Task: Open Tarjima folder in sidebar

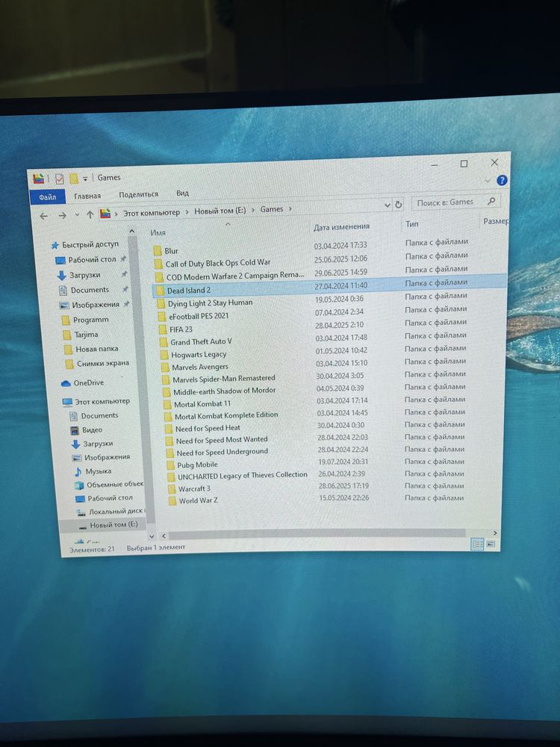Action: [81, 335]
